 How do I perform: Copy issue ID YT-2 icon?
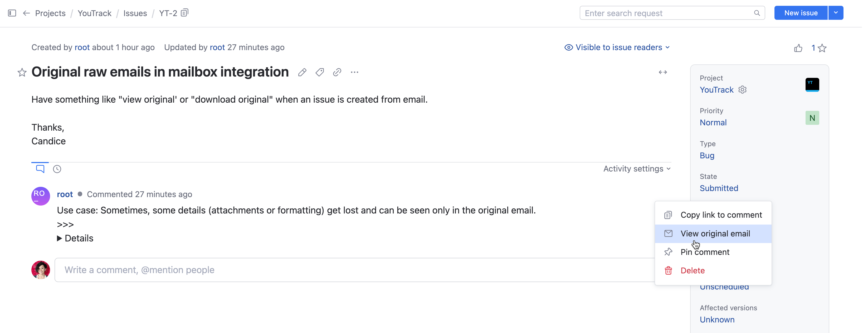(x=185, y=13)
